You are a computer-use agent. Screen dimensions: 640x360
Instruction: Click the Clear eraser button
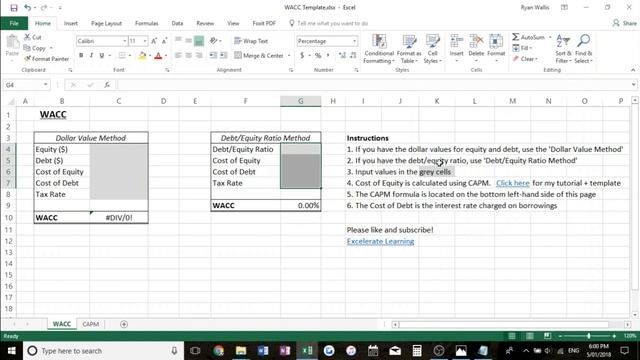click(x=525, y=59)
